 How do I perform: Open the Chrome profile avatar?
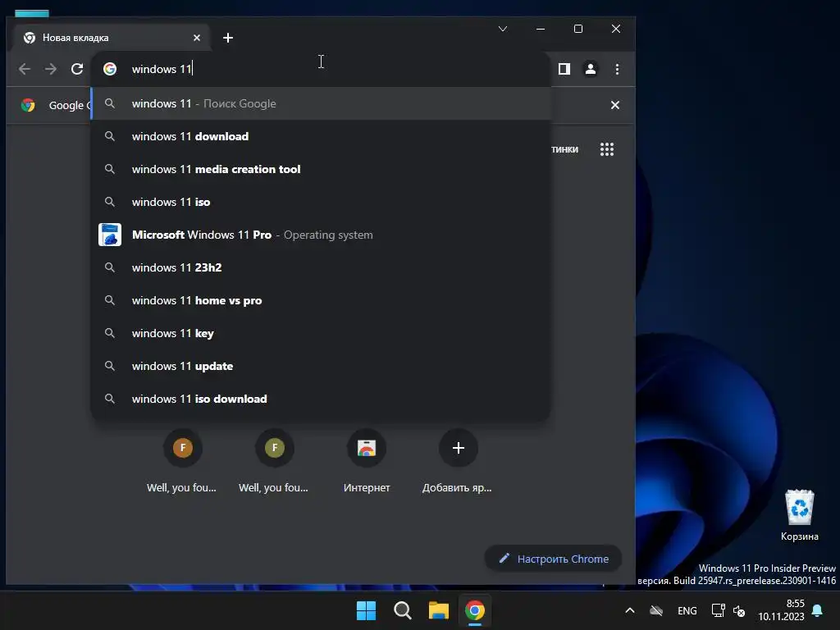tap(591, 69)
